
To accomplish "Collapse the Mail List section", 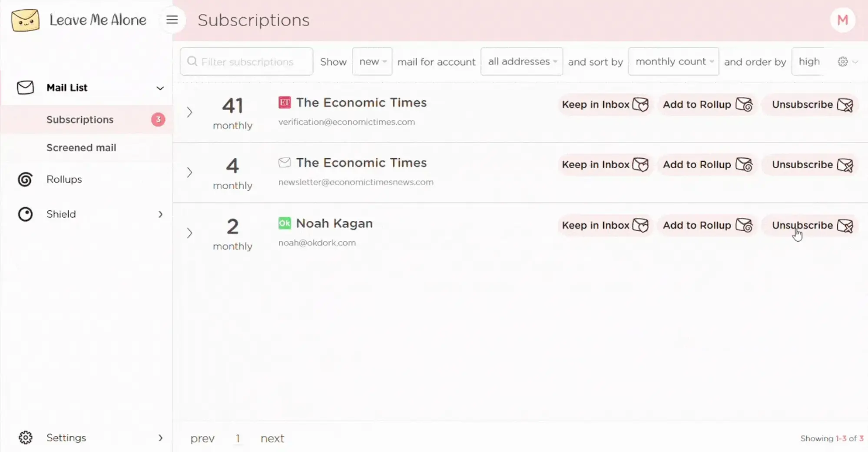I will point(160,88).
